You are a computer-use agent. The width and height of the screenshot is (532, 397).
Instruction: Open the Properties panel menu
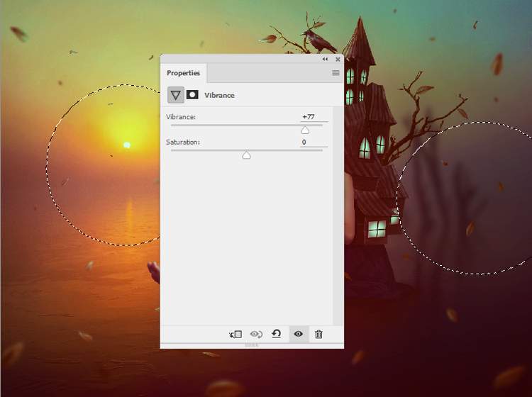pos(336,72)
